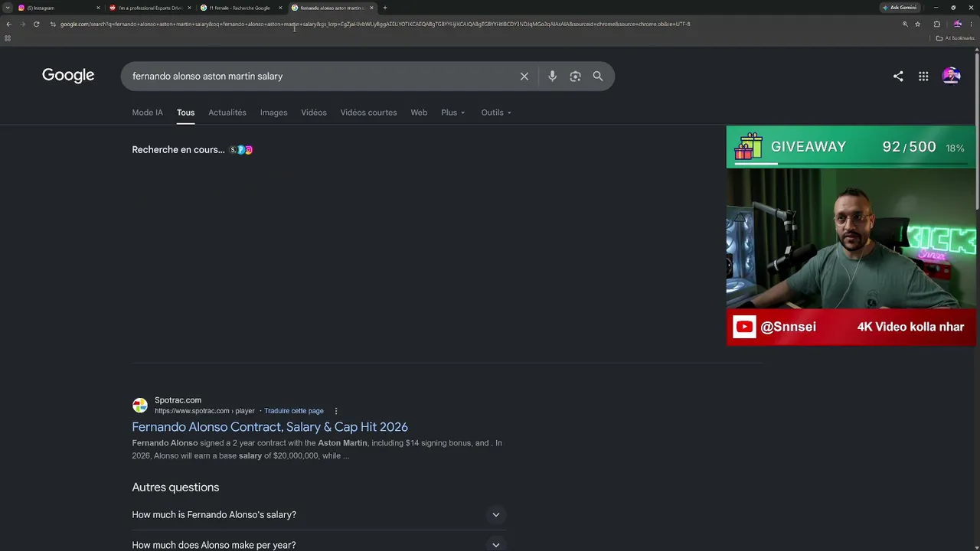Switch to the Instagram tab
Image resolution: width=980 pixels, height=551 pixels.
59,8
